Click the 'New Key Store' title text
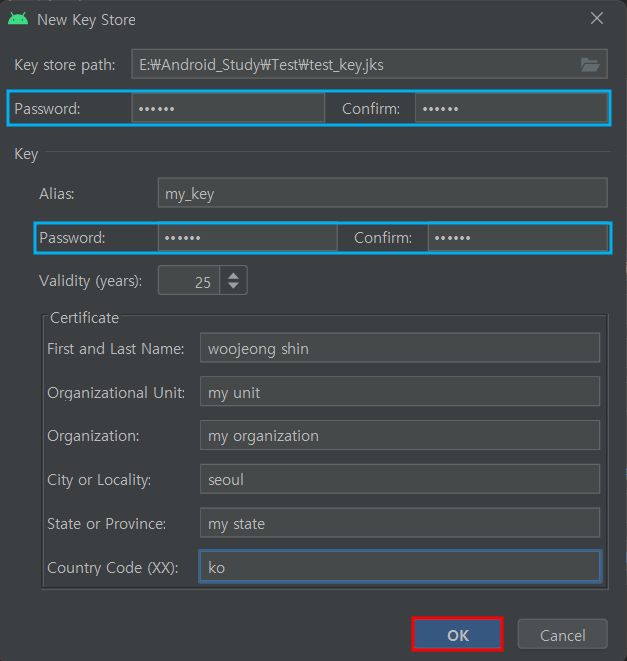Viewport: 627px width, 661px height. tap(86, 20)
